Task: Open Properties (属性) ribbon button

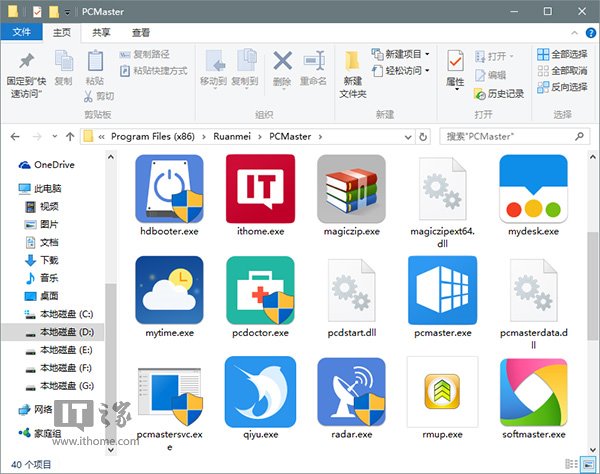Action: pyautogui.click(x=455, y=70)
